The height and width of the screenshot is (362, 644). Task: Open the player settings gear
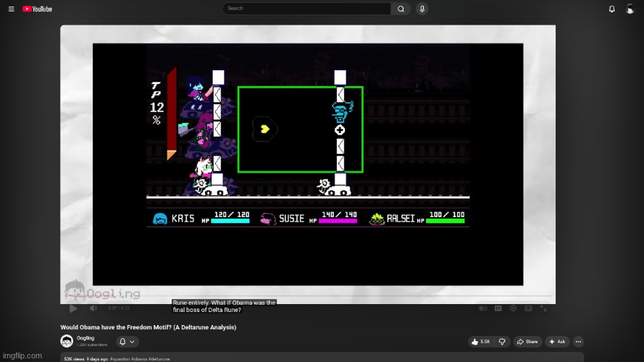[x=513, y=308]
